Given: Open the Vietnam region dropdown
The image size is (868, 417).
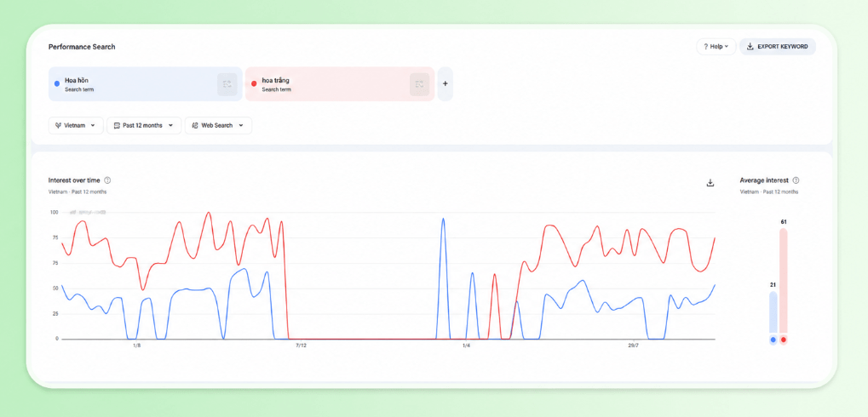Looking at the screenshot, I should [76, 126].
